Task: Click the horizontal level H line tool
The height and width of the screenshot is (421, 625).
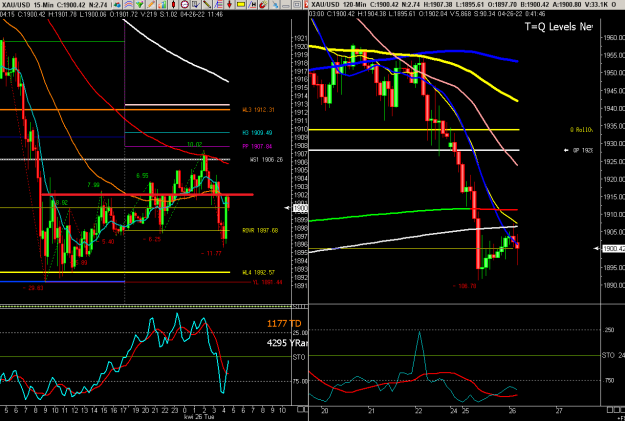Action: pyautogui.click(x=252, y=5)
